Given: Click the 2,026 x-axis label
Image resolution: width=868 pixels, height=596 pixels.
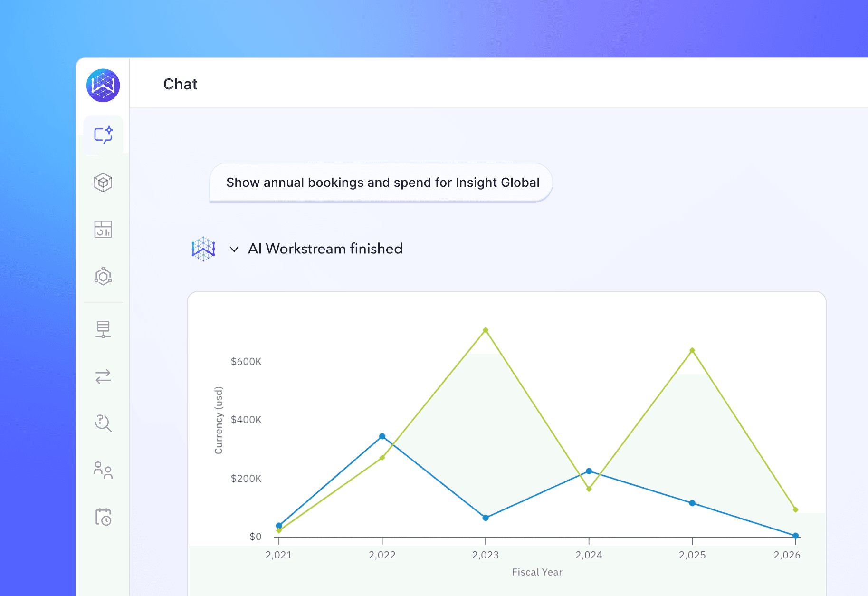Looking at the screenshot, I should click(x=787, y=555).
